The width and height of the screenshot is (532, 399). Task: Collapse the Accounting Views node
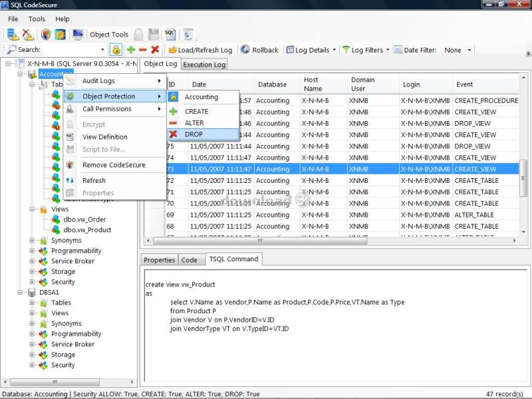pos(32,209)
